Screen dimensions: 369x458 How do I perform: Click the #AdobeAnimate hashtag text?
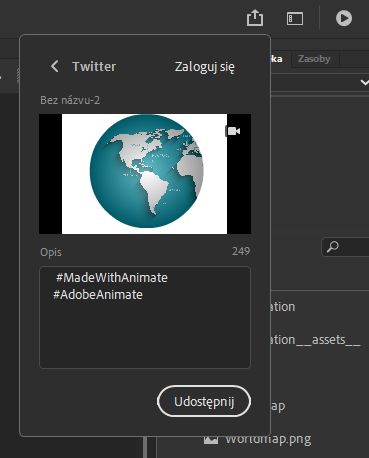click(98, 295)
